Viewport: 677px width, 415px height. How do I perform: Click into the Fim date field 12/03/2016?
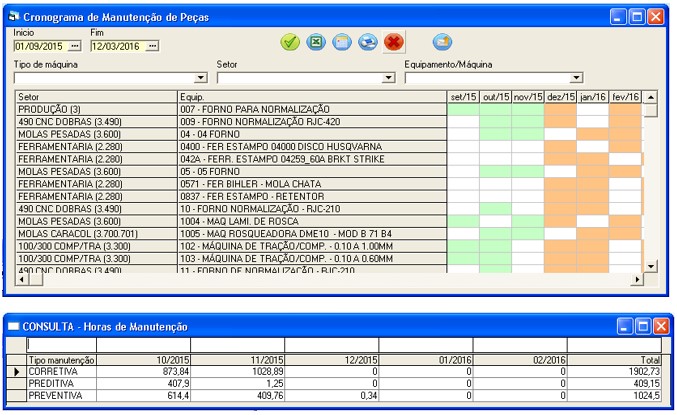pyautogui.click(x=118, y=46)
